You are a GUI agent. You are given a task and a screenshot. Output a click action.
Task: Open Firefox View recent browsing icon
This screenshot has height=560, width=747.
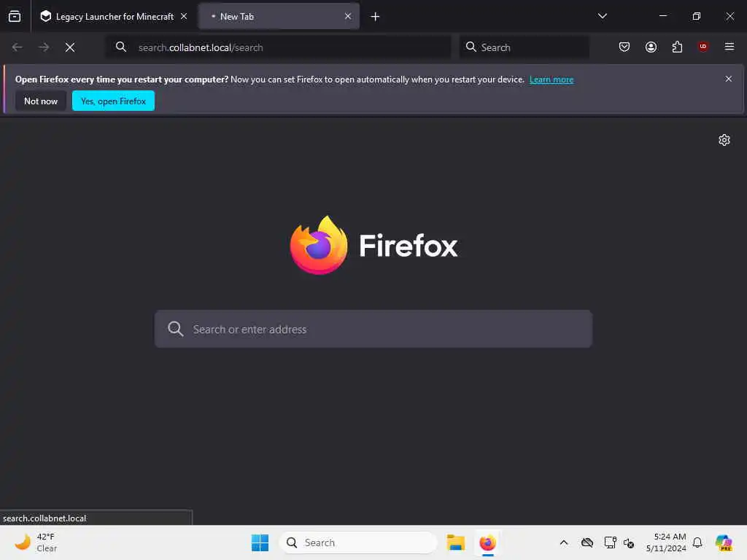point(15,16)
